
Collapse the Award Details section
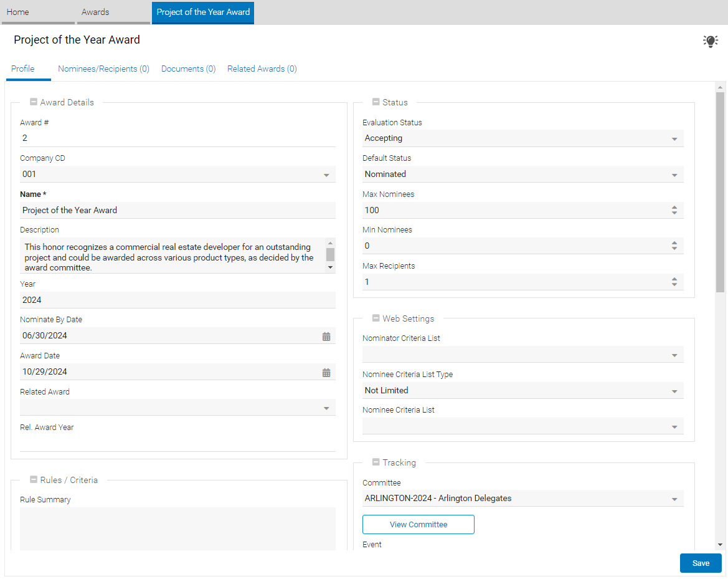coord(34,102)
